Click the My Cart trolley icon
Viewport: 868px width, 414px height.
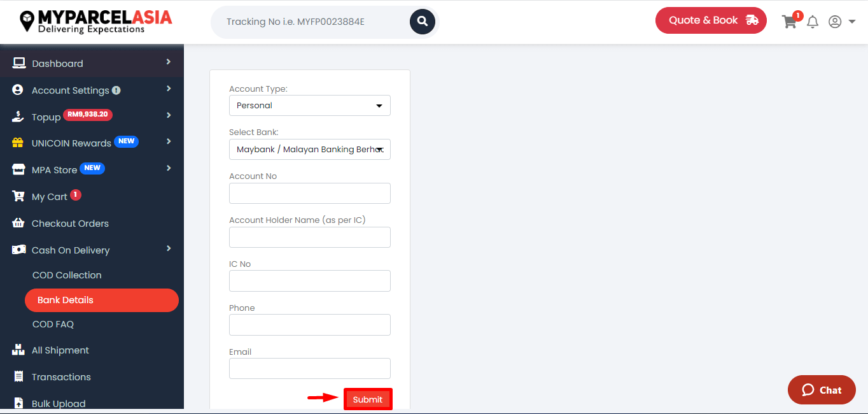(18, 196)
